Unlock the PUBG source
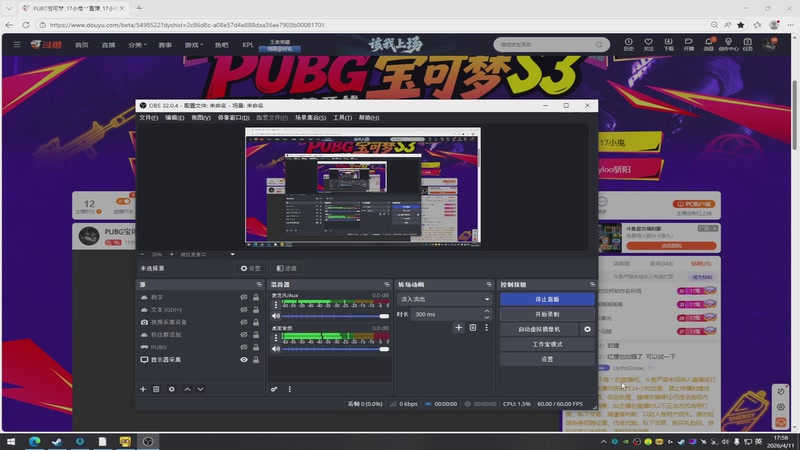800x450 pixels. pos(256,347)
